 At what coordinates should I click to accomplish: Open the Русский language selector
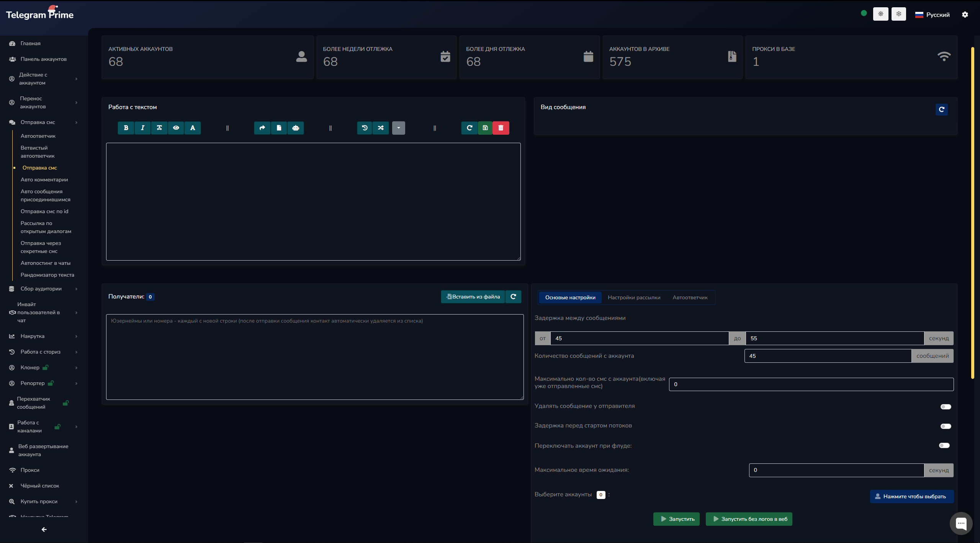[x=933, y=15]
